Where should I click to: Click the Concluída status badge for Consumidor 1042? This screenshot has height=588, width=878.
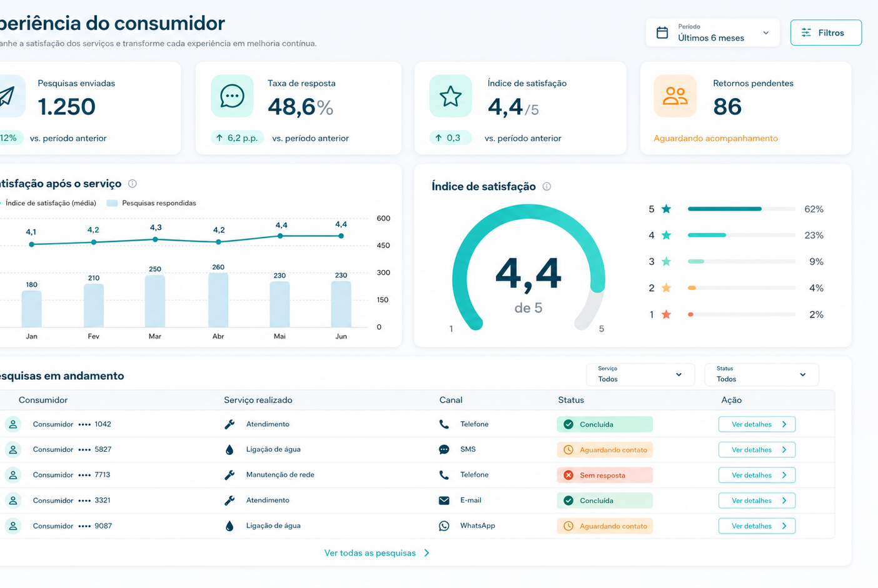pyautogui.click(x=605, y=424)
